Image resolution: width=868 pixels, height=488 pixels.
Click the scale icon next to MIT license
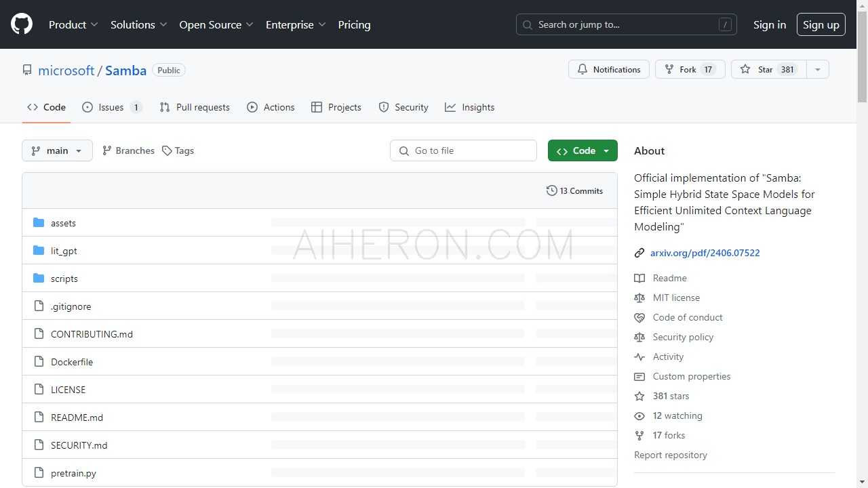[x=639, y=298]
